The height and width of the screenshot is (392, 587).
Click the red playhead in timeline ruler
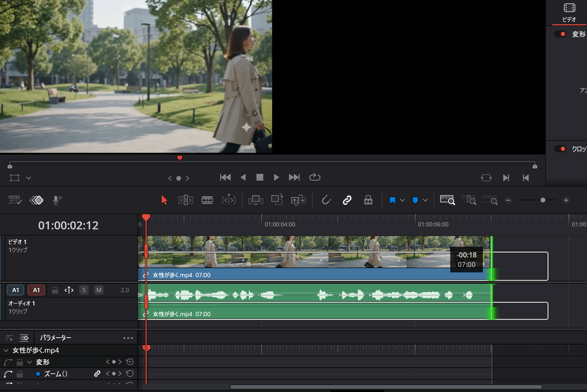click(x=146, y=217)
